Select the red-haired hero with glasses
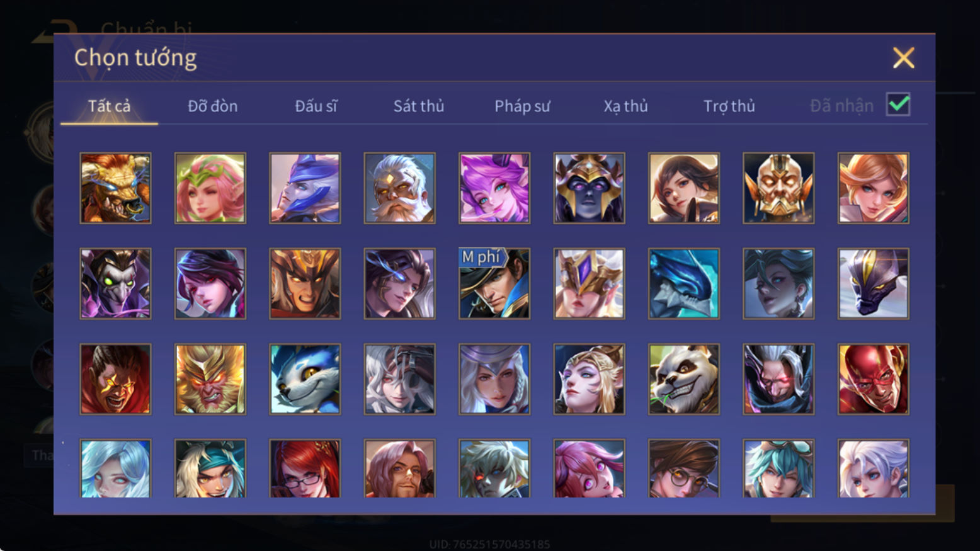Viewport: 980px width, 551px height. click(305, 469)
